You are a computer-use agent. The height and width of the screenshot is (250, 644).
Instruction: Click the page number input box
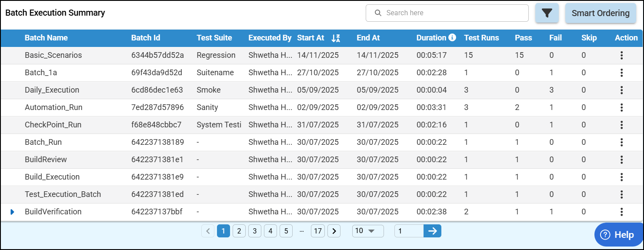pos(409,231)
